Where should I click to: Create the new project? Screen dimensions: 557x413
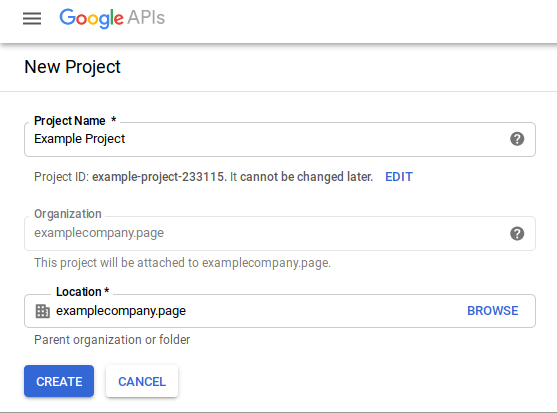coord(59,381)
